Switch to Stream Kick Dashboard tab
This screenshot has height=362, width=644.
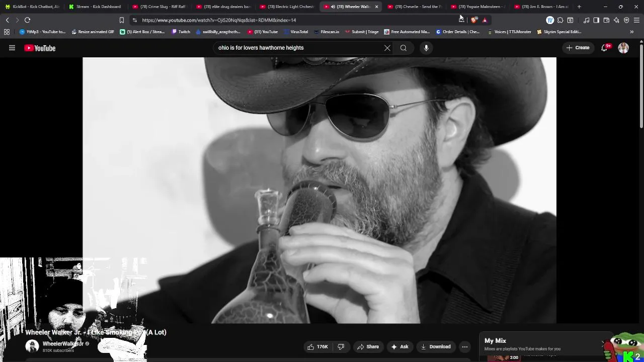pos(96,7)
